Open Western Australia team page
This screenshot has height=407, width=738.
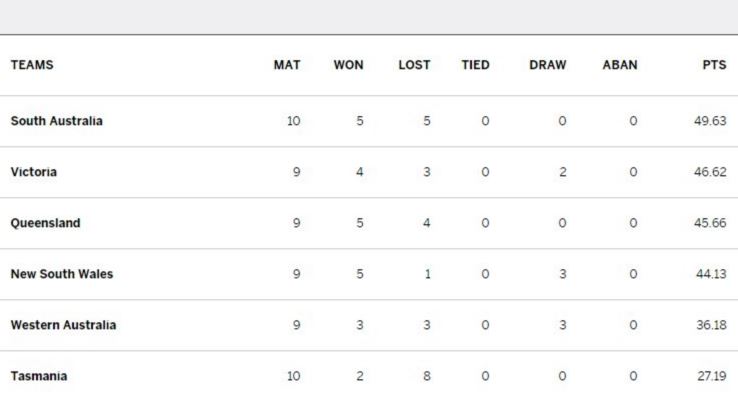pos(64,325)
